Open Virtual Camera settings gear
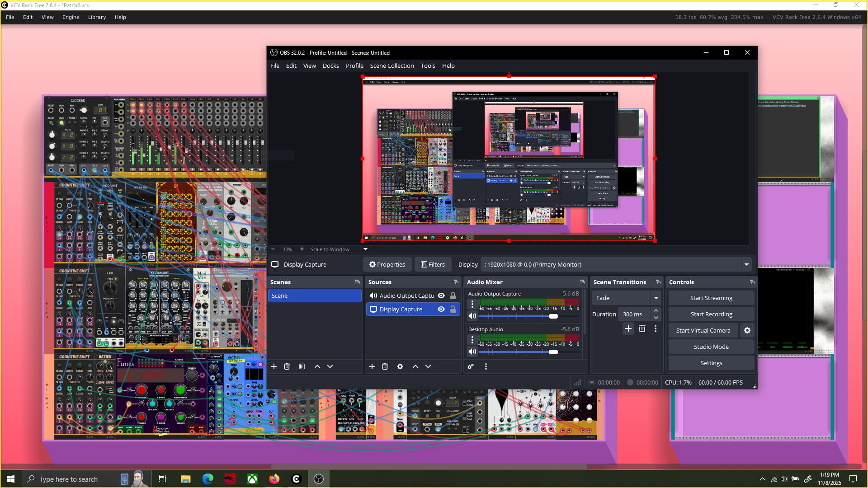Image resolution: width=868 pixels, height=488 pixels. pyautogui.click(x=747, y=330)
